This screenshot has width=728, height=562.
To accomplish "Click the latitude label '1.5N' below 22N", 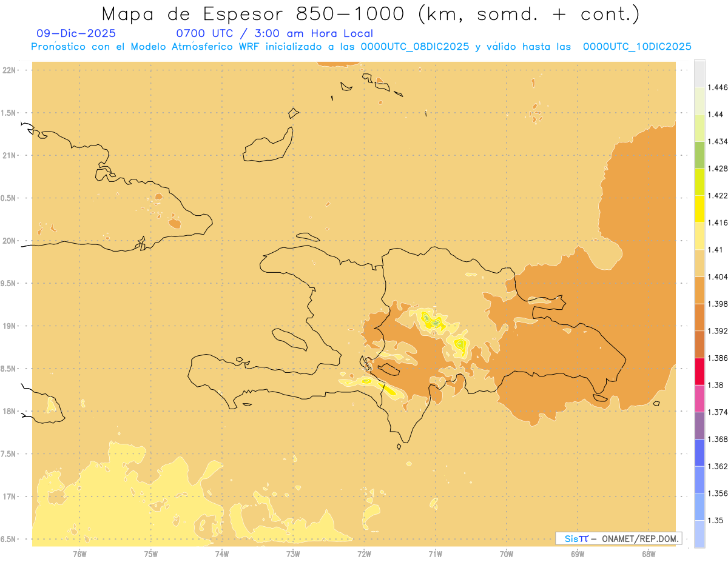I will point(9,113).
